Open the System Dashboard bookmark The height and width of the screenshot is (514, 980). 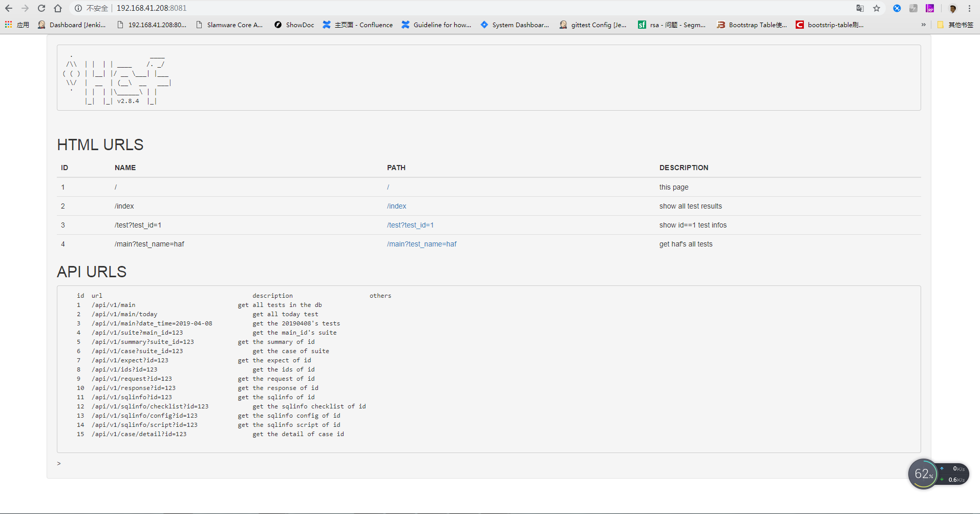tap(515, 25)
